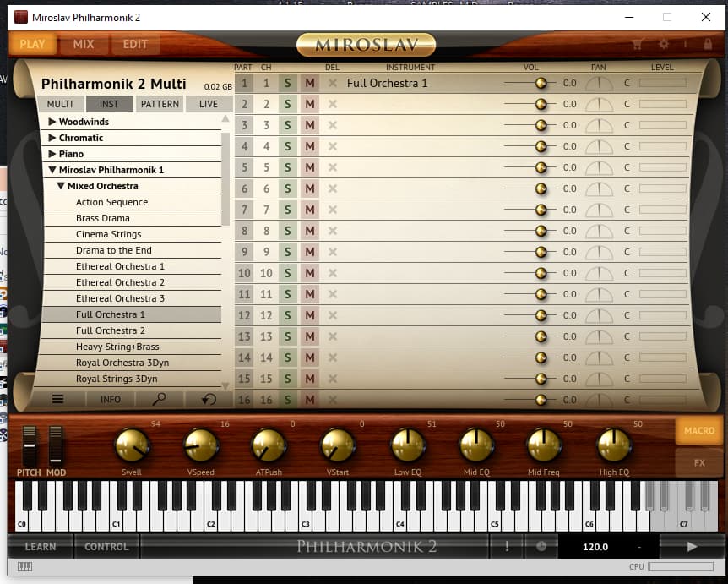Click the circular arrow reset icon
728x584 pixels.
pos(208,399)
